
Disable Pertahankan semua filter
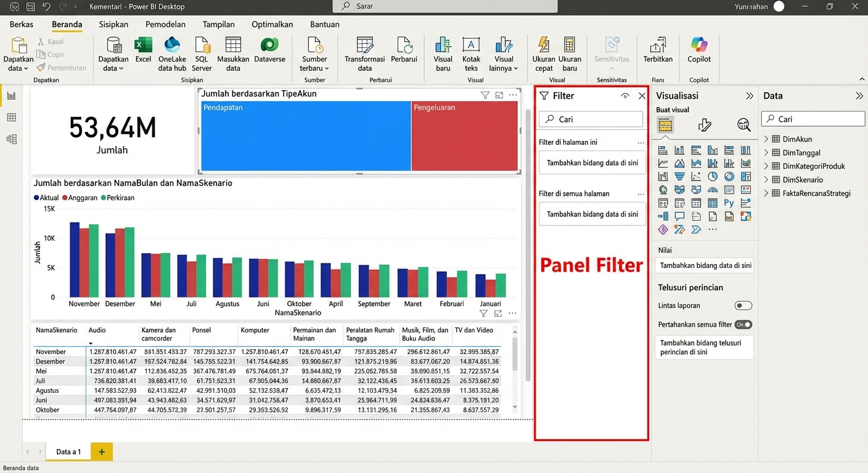pos(744,324)
